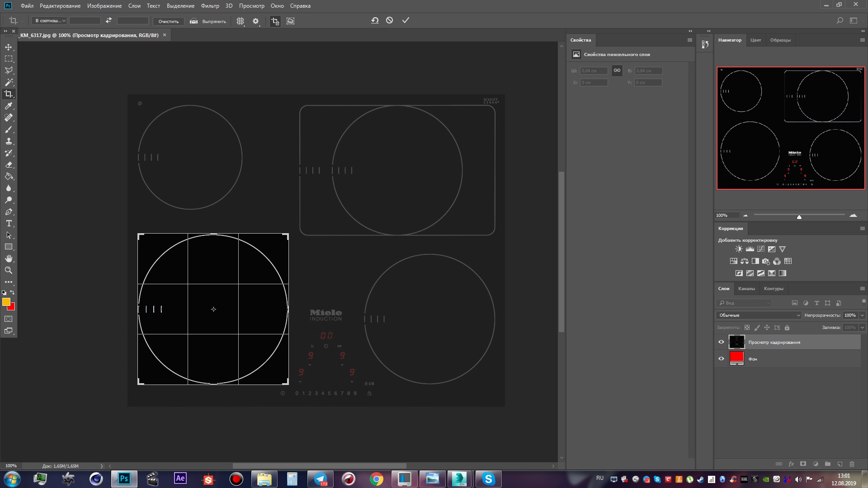The width and height of the screenshot is (868, 488).
Task: Switch to the Каналы tab
Action: coord(746,289)
